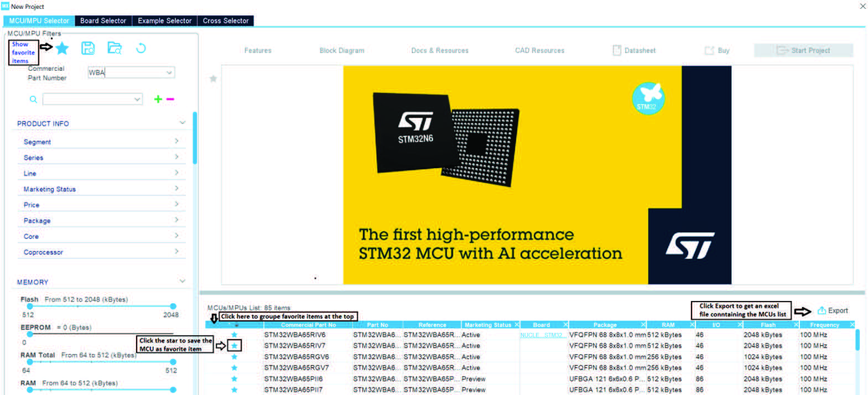Click the star column header to group favorites
The width and height of the screenshot is (868, 395).
(236, 325)
